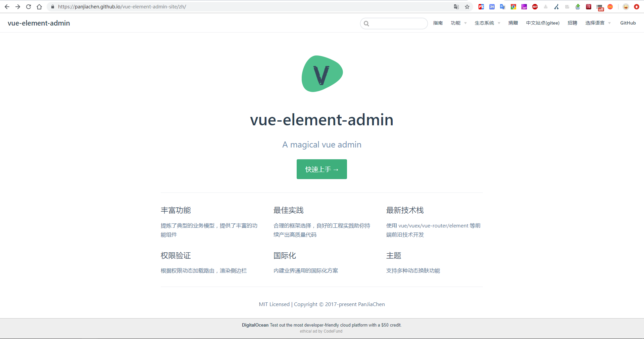
Task: Open the user profile avatar
Action: point(626,7)
